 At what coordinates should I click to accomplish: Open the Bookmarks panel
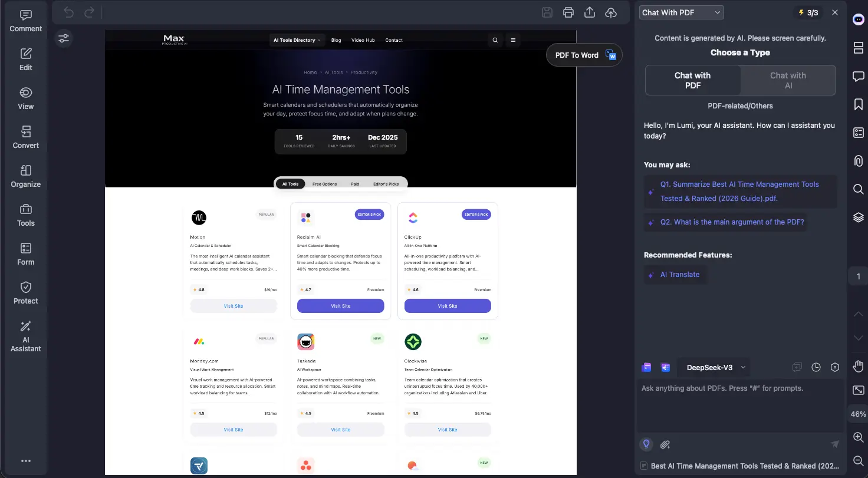click(x=858, y=104)
